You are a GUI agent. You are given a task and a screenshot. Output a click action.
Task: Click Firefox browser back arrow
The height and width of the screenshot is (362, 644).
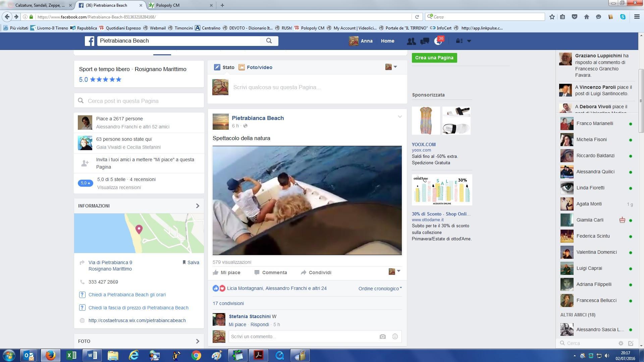coord(7,17)
